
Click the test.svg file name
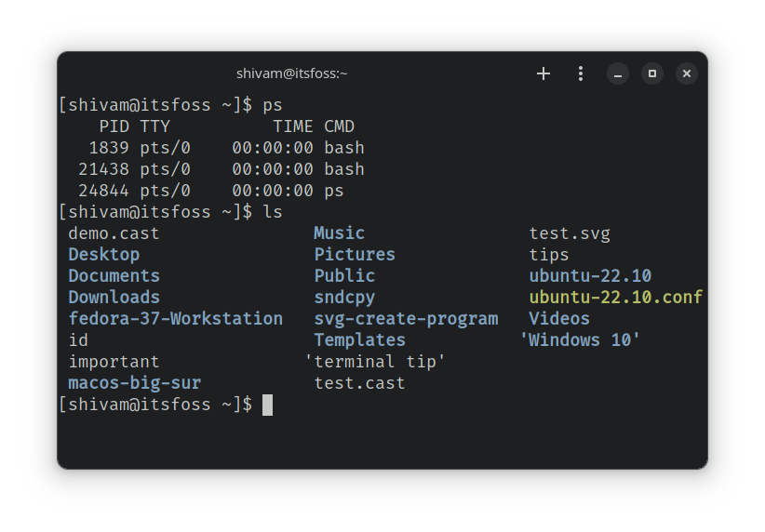(570, 233)
